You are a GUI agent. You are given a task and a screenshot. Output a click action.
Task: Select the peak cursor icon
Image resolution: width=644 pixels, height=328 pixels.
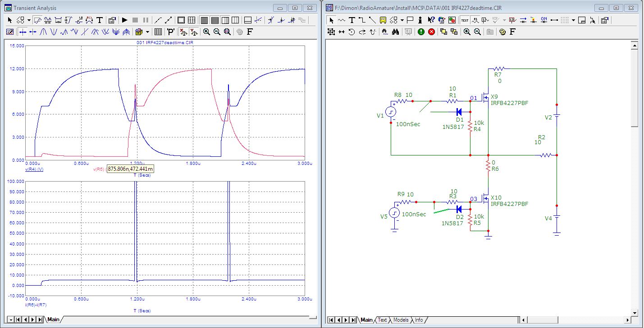click(43, 32)
